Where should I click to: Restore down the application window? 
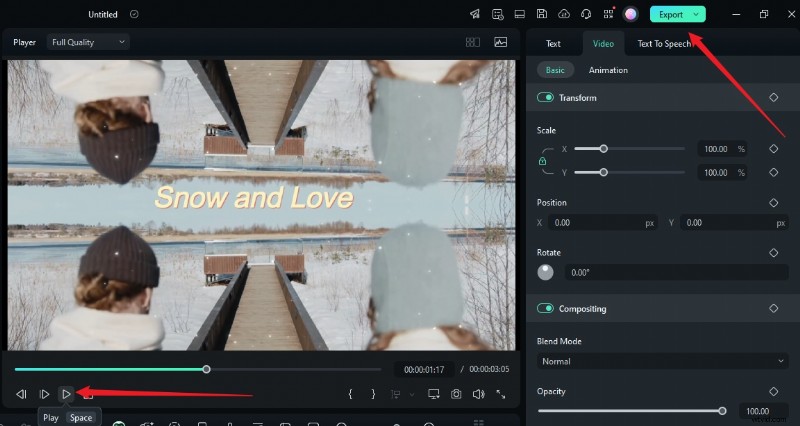click(764, 14)
